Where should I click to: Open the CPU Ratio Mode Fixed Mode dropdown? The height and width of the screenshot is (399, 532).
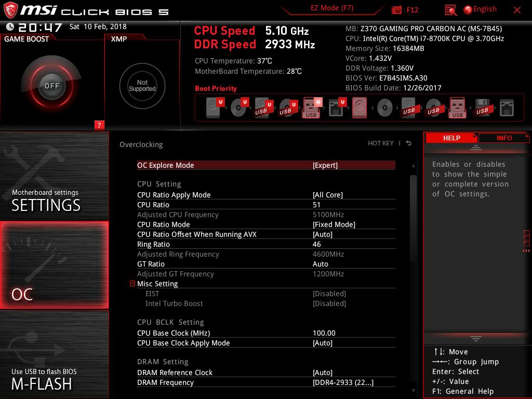(x=266, y=224)
